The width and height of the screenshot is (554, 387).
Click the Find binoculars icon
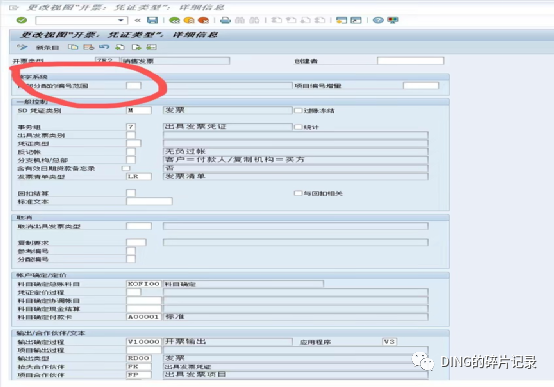(240, 20)
